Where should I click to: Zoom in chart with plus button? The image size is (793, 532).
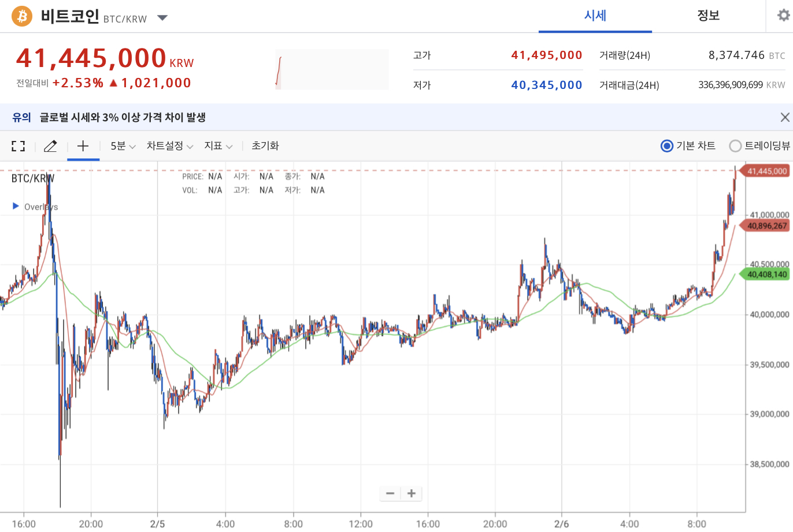tap(412, 493)
